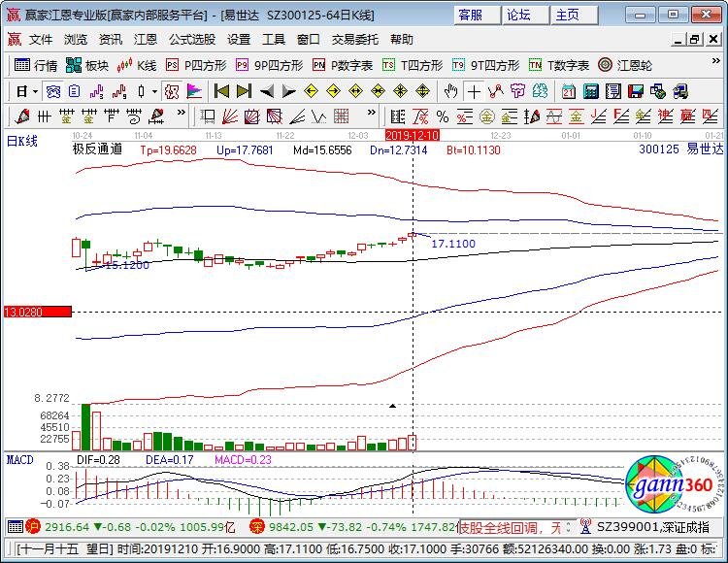The width and height of the screenshot is (728, 563).
Task: Open the 交易委托 menu
Action: tap(355, 40)
